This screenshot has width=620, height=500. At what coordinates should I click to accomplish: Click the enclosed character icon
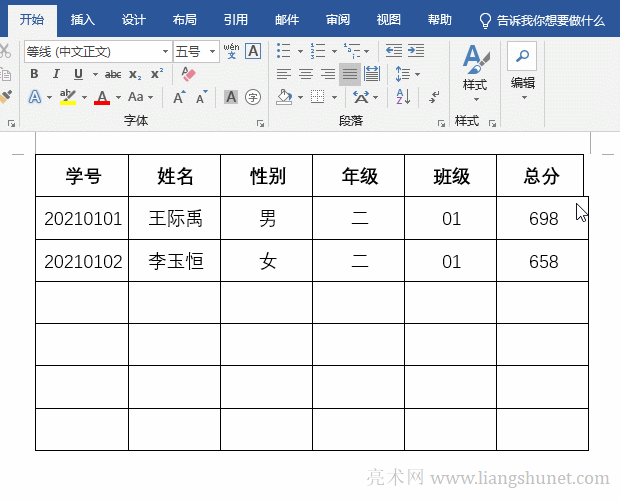tap(253, 97)
